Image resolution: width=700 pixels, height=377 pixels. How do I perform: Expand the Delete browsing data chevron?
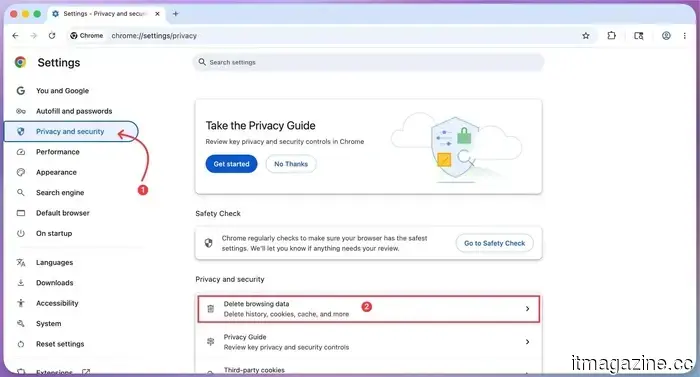click(527, 309)
